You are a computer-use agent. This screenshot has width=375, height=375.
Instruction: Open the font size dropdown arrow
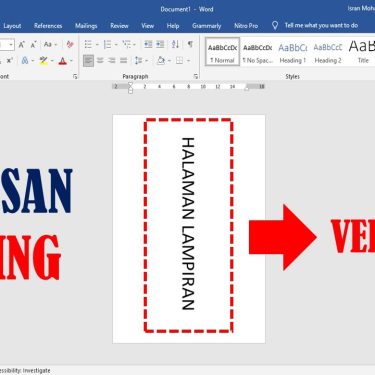pyautogui.click(x=11, y=44)
